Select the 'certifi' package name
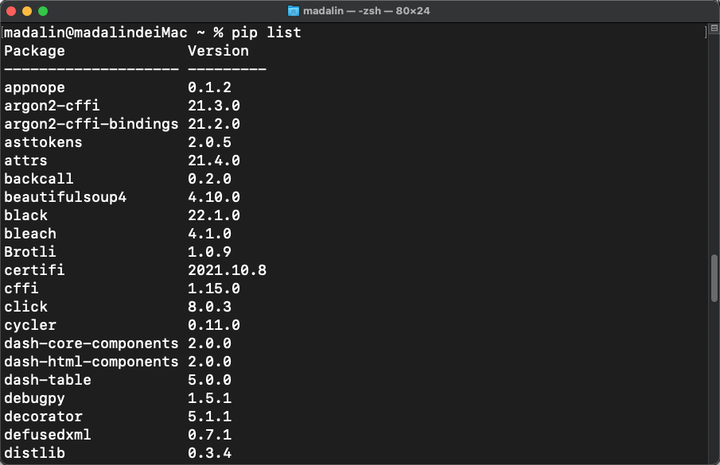Screen dimensions: 720x465 click(34, 270)
